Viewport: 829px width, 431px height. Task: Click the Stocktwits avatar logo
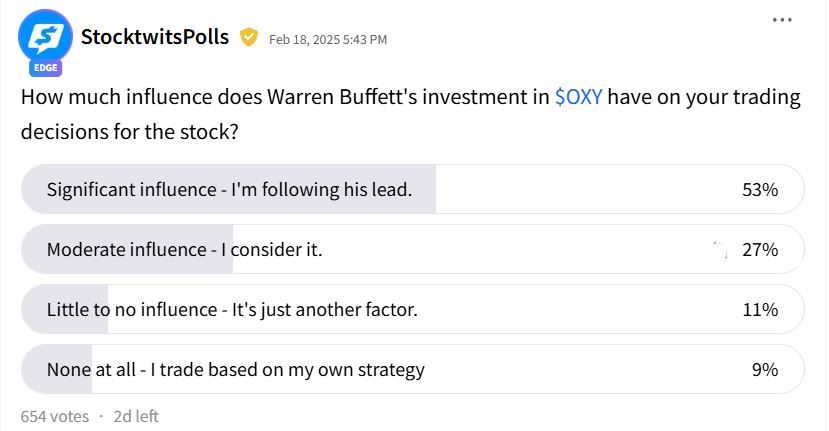[x=45, y=36]
